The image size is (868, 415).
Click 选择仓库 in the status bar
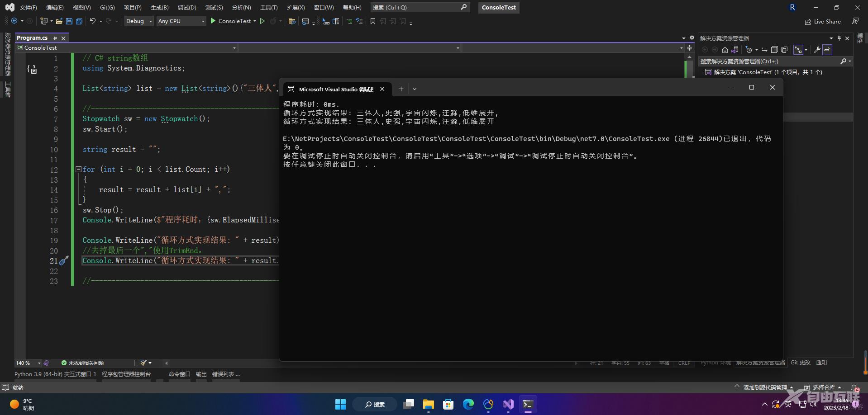pyautogui.click(x=823, y=388)
